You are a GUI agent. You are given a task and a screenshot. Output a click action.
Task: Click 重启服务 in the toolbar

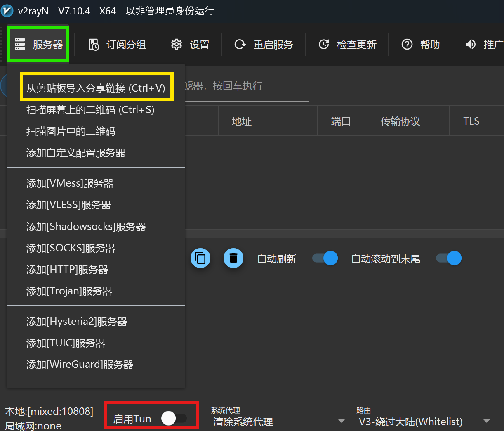point(264,45)
